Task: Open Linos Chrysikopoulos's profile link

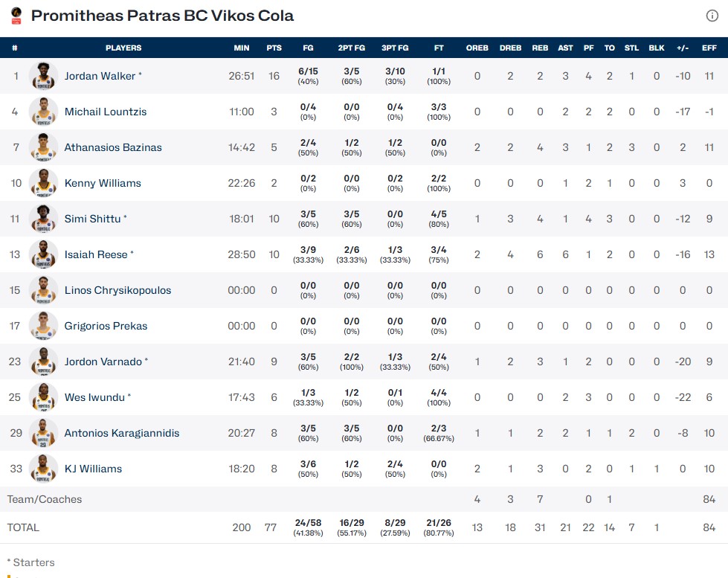Action: 117,290
